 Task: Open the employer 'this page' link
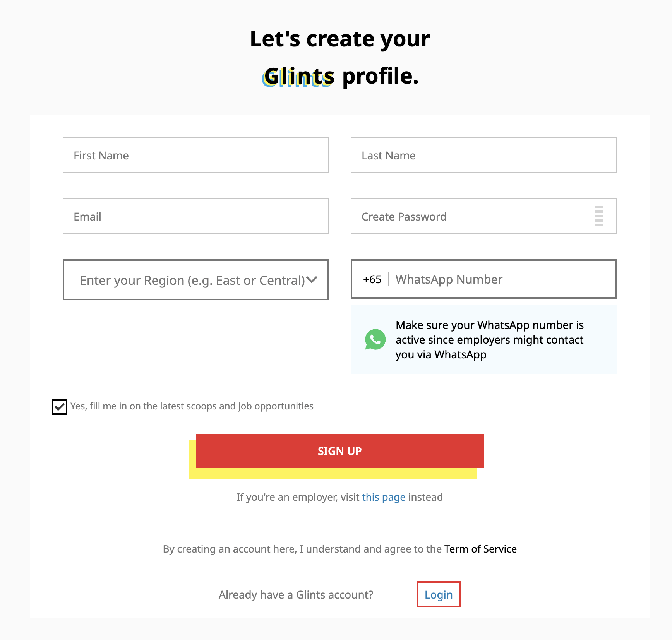tap(384, 497)
